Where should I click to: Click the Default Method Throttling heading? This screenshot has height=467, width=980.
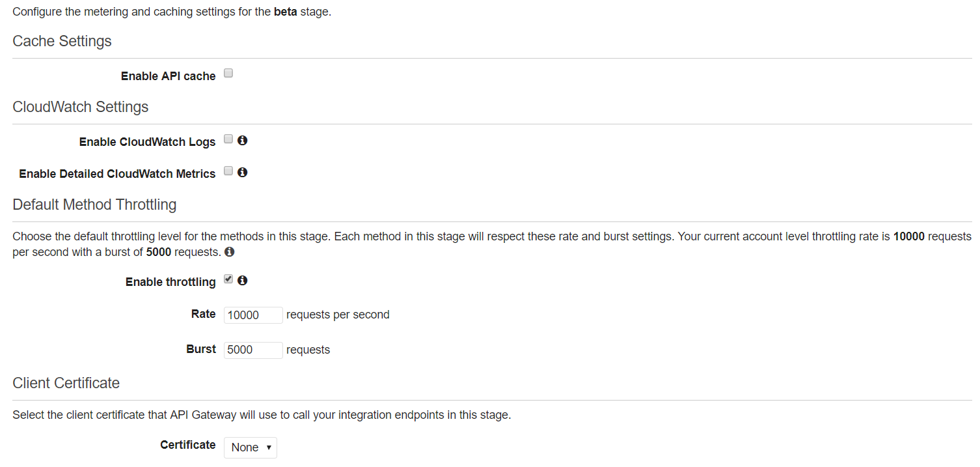(94, 205)
